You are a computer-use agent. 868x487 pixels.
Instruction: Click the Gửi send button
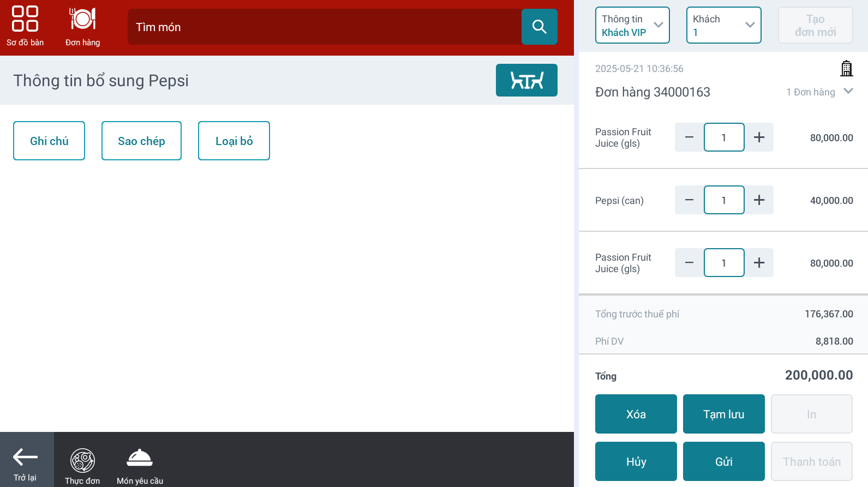(724, 461)
